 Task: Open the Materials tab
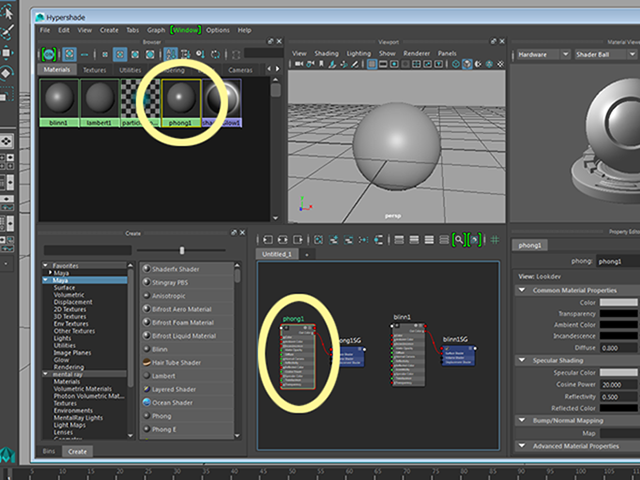[57, 69]
